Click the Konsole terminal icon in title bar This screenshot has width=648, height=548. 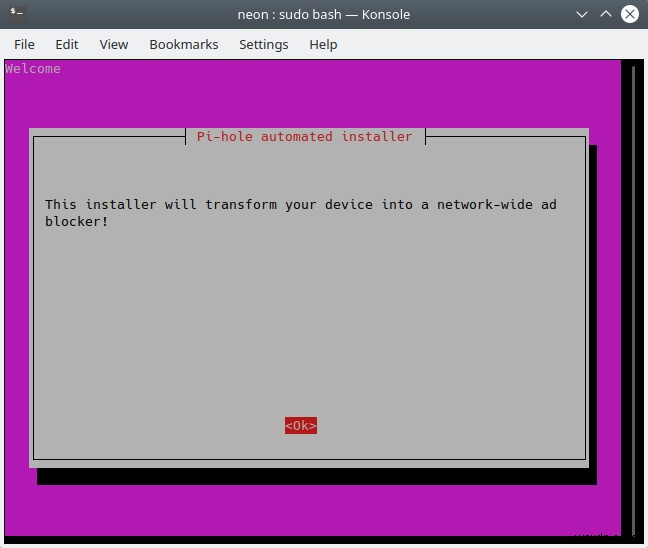17,13
